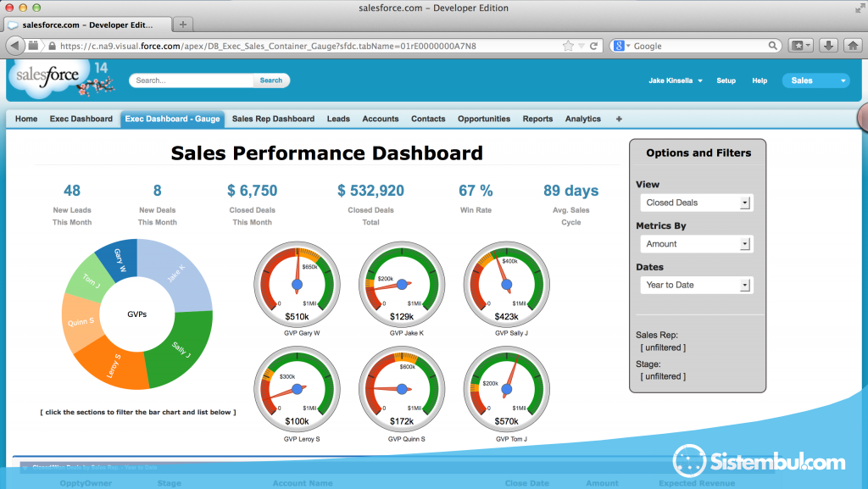Open the Help link
Image resolution: width=868 pixels, height=489 pixels.
click(x=759, y=81)
